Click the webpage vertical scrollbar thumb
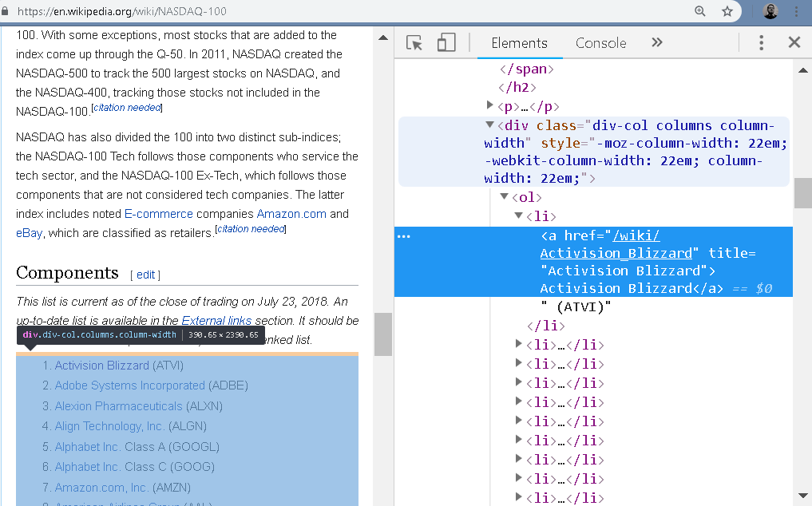Screen dimensions: 812x506 coord(383,334)
